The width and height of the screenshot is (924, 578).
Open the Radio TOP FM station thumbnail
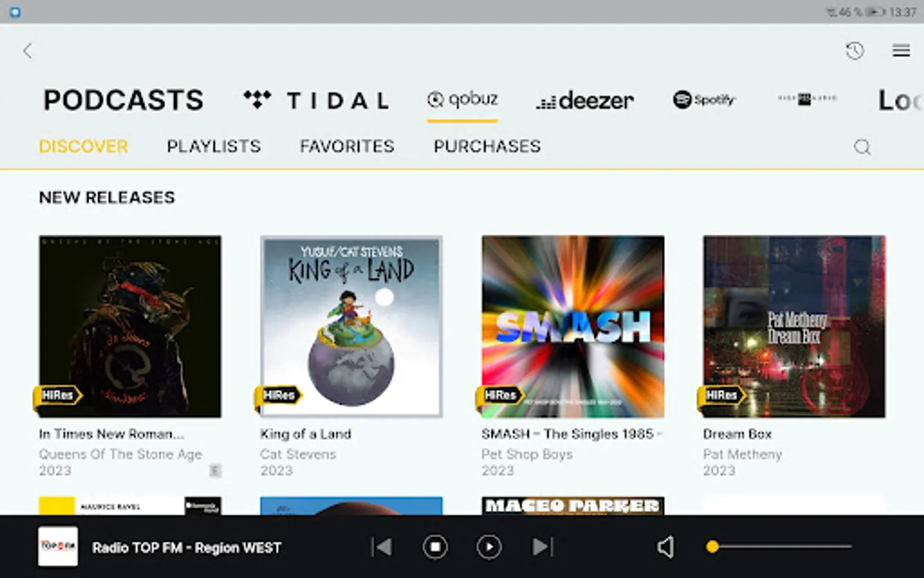tap(58, 547)
